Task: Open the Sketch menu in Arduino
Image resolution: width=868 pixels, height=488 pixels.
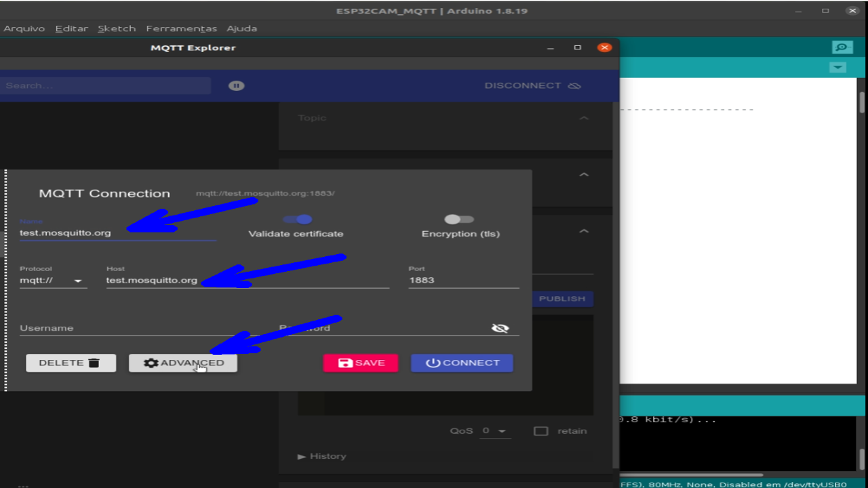Action: [x=117, y=28]
